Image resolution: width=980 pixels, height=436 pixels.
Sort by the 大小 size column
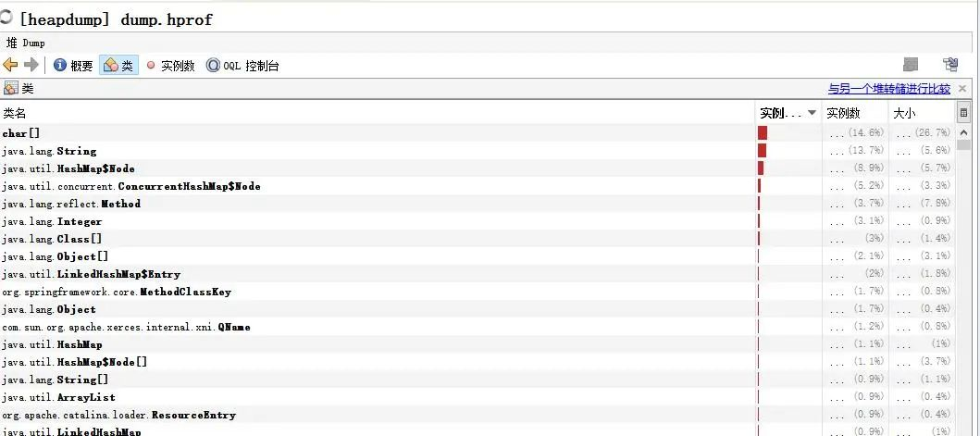(904, 113)
